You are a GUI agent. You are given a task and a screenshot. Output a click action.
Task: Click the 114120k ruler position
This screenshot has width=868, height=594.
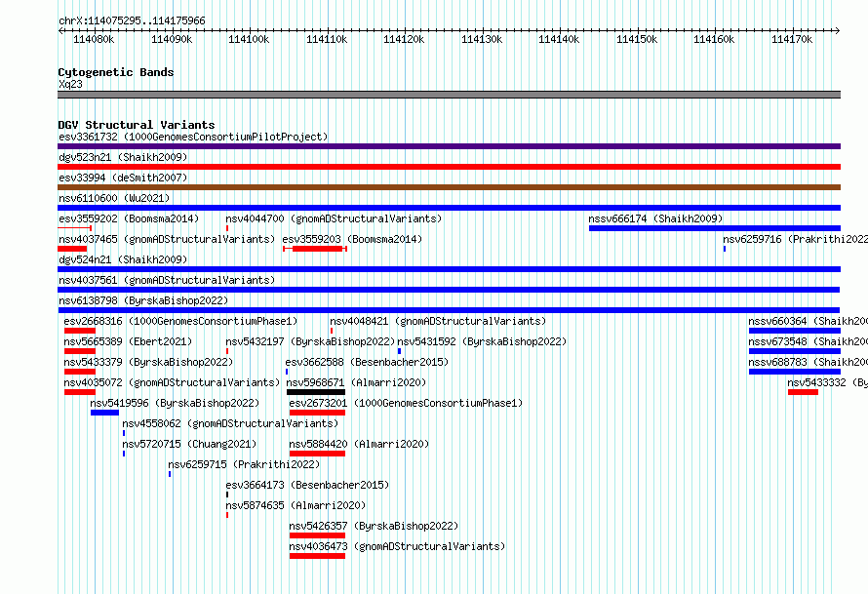click(x=404, y=39)
